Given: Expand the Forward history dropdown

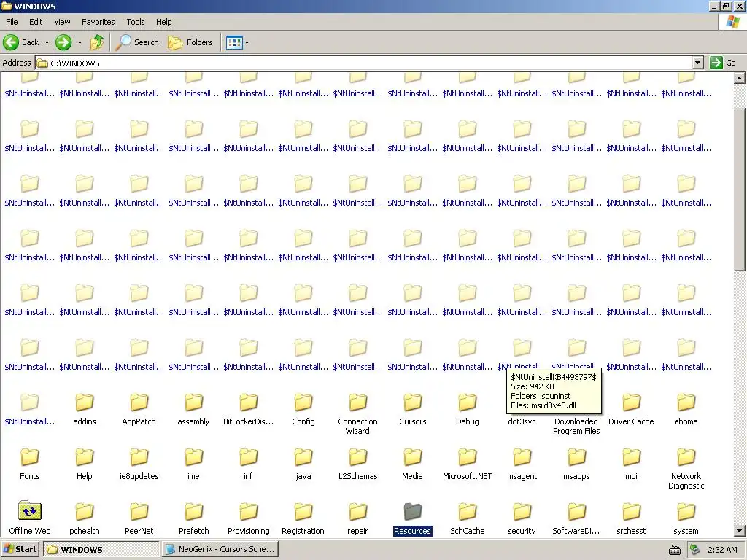Looking at the screenshot, I should pos(80,42).
